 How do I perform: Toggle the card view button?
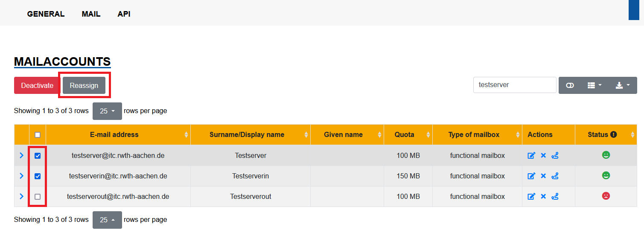click(570, 85)
